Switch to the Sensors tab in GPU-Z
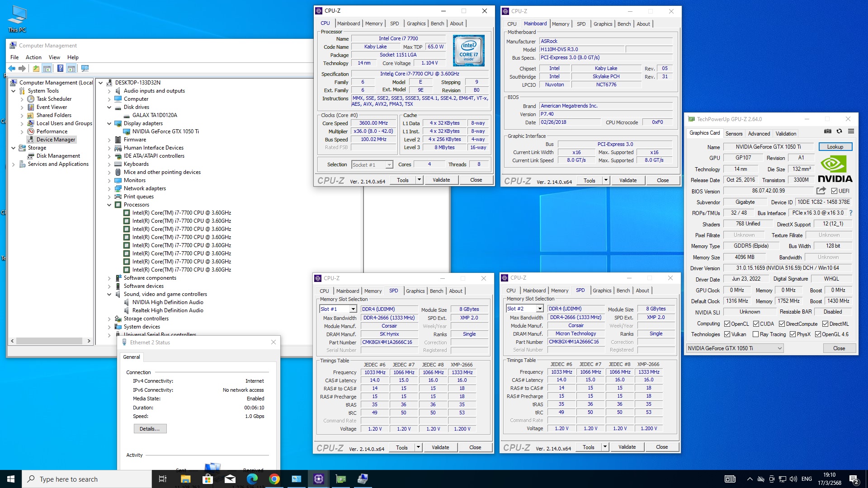This screenshot has height=488, width=868. pyautogui.click(x=734, y=134)
